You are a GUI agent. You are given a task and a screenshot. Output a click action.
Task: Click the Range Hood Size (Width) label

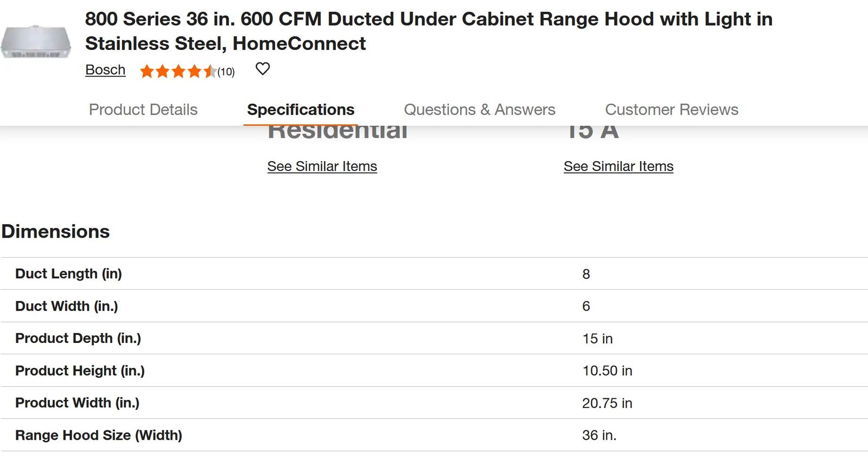coord(99,435)
